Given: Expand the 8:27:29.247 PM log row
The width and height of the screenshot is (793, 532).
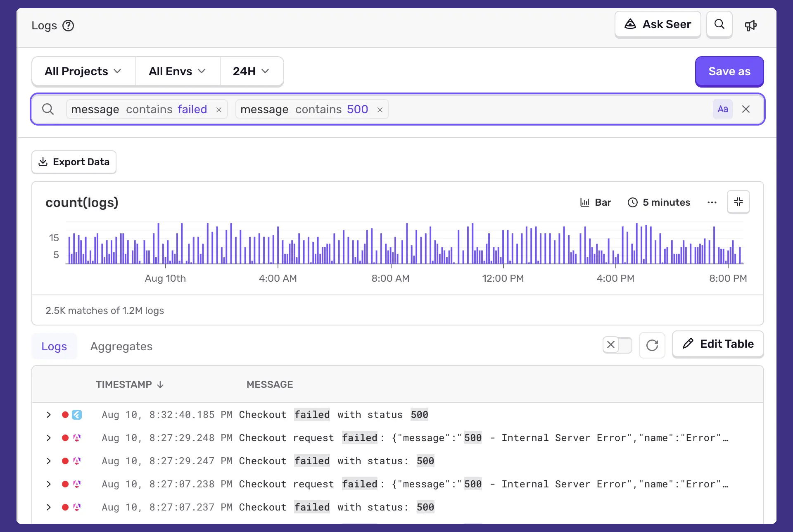Looking at the screenshot, I should (49, 461).
